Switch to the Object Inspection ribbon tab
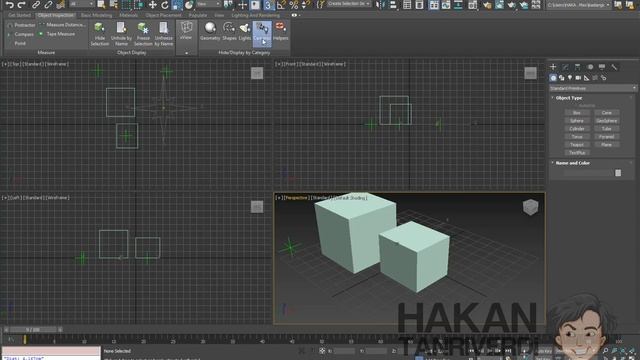Image resolution: width=640 pixels, height=360 pixels. coord(56,15)
